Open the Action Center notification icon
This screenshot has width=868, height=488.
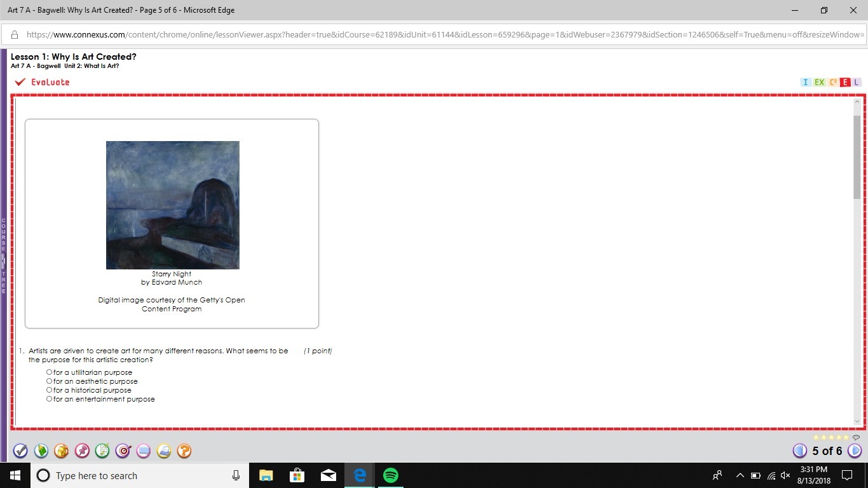click(846, 475)
